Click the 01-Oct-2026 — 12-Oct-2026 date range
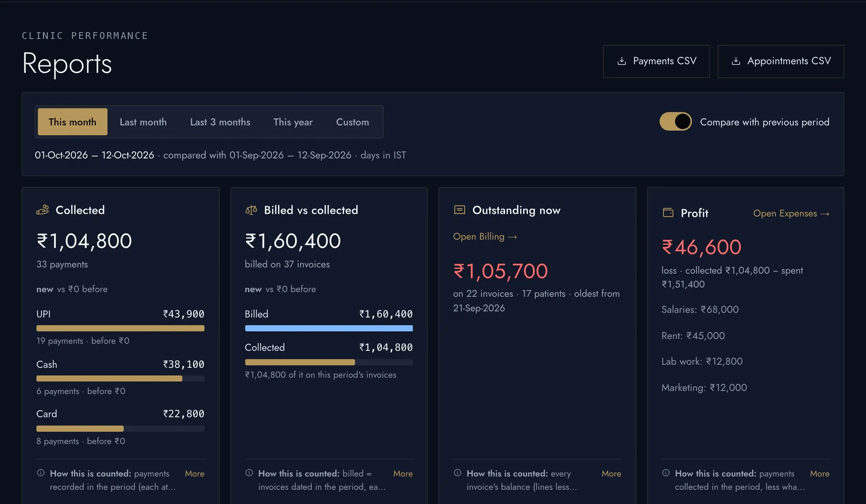The image size is (866, 504). click(x=94, y=155)
